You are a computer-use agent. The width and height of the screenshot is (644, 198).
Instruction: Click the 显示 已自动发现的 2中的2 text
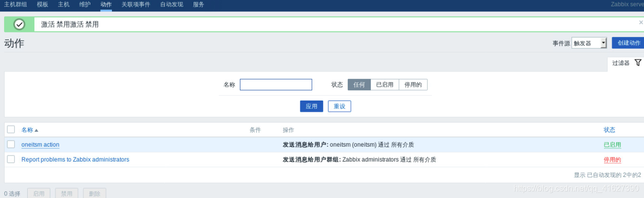[607, 175]
